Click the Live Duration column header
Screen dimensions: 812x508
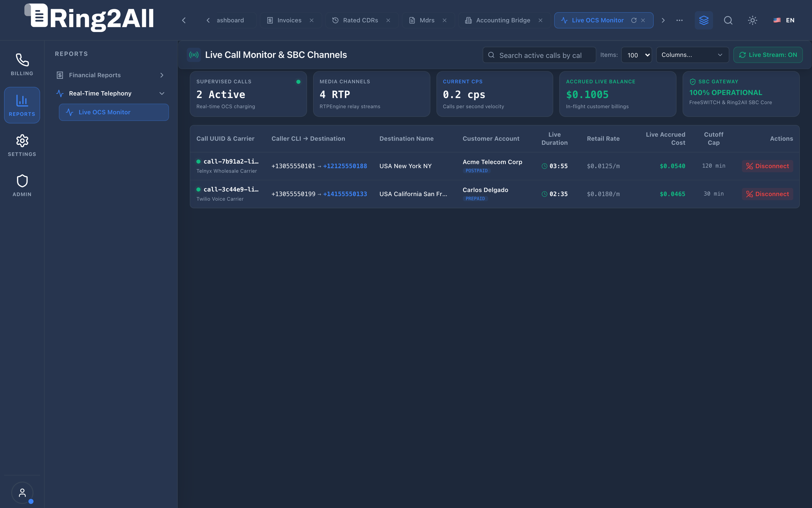pos(554,138)
